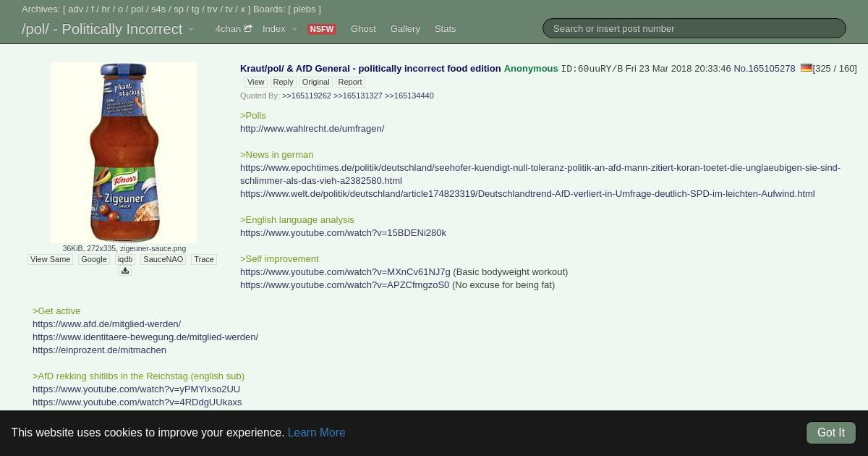Click Learn More in cookie banner
The width and height of the screenshot is (868, 456).
click(316, 432)
